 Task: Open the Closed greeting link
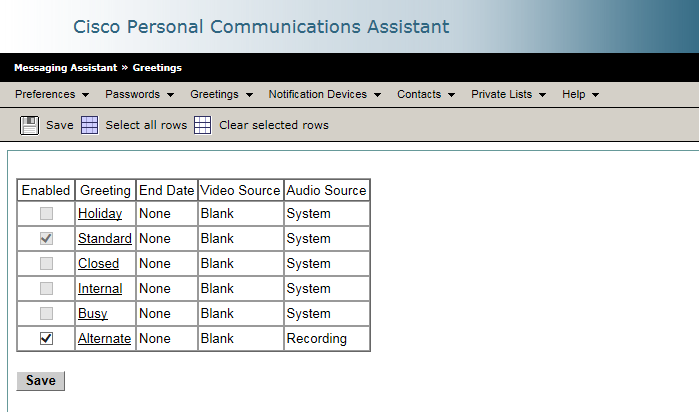click(x=99, y=264)
